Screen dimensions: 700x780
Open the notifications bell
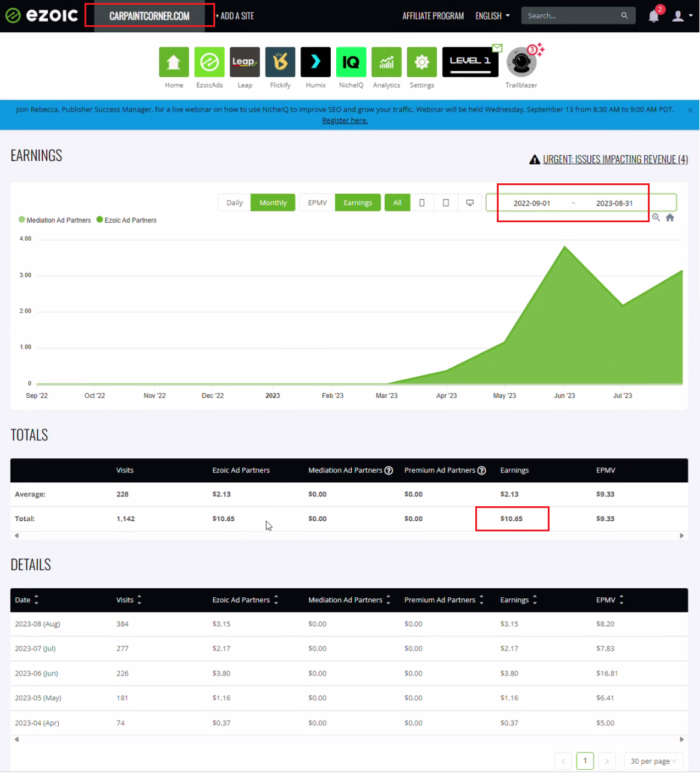click(654, 16)
